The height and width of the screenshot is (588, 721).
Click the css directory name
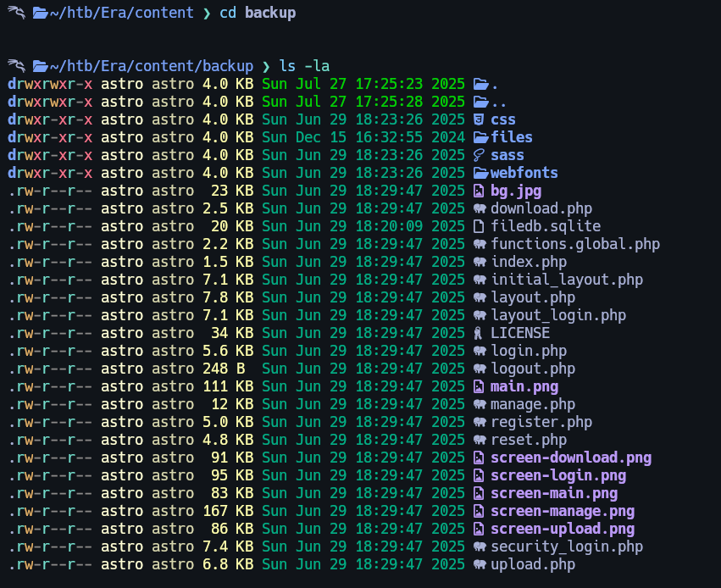[x=503, y=120]
